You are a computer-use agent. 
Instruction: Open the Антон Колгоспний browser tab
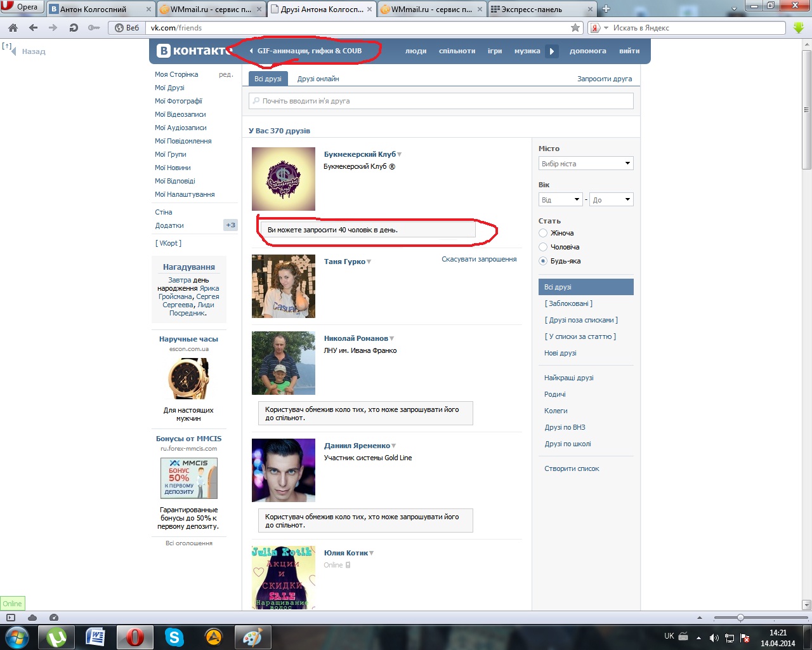(101, 9)
